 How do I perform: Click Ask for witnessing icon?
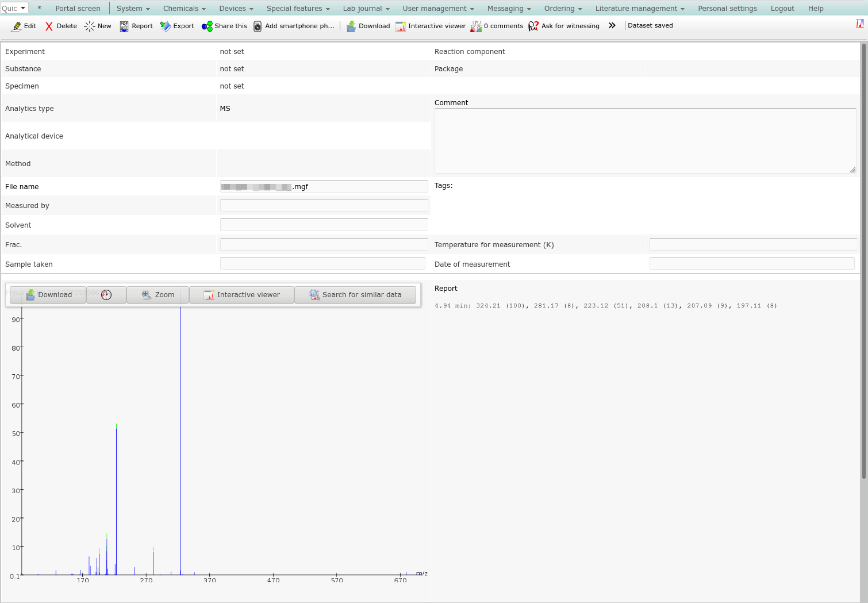pos(533,26)
